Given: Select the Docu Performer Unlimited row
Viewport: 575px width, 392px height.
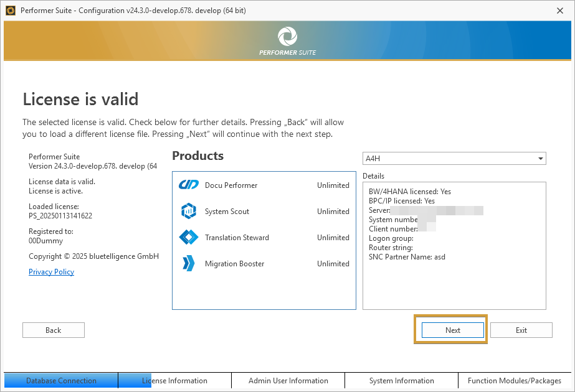Looking at the screenshot, I should pyautogui.click(x=264, y=185).
